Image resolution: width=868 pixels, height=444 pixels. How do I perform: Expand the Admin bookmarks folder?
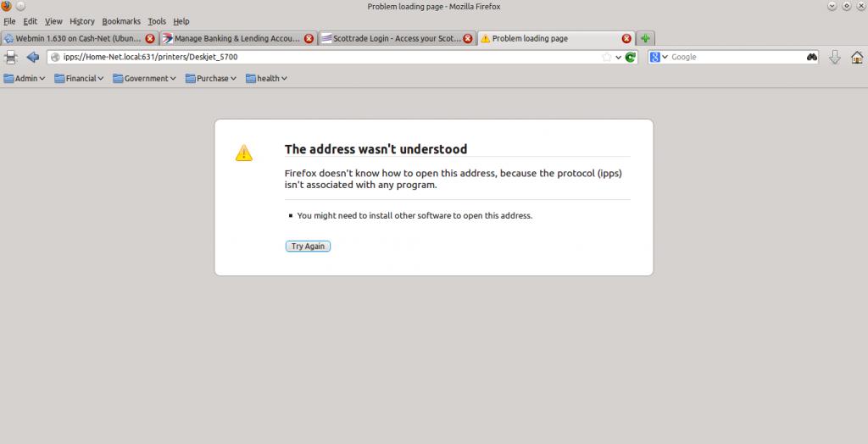[24, 79]
